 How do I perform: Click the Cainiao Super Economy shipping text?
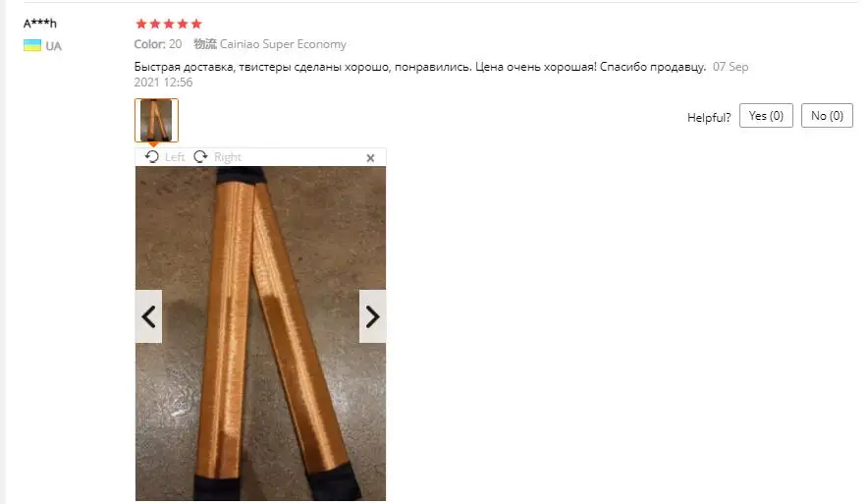[283, 44]
